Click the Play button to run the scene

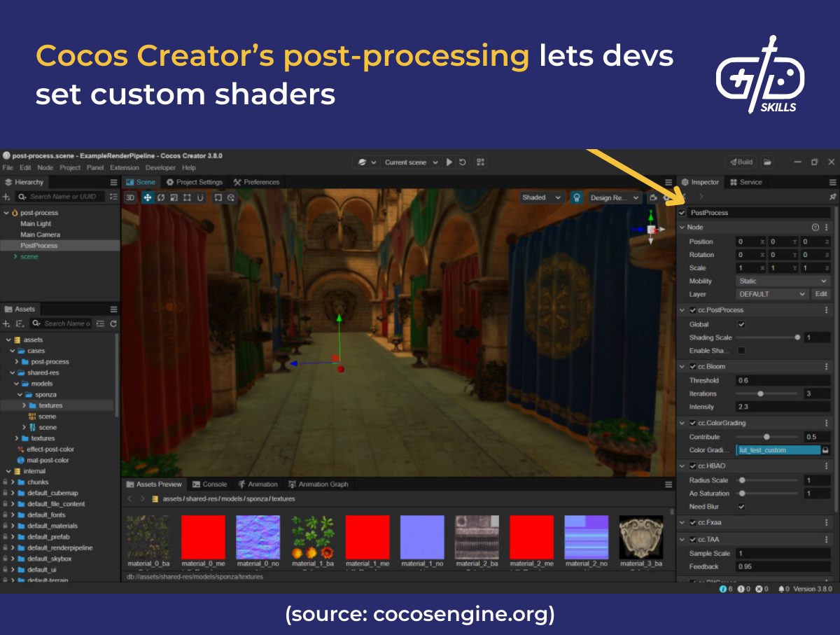(449, 162)
